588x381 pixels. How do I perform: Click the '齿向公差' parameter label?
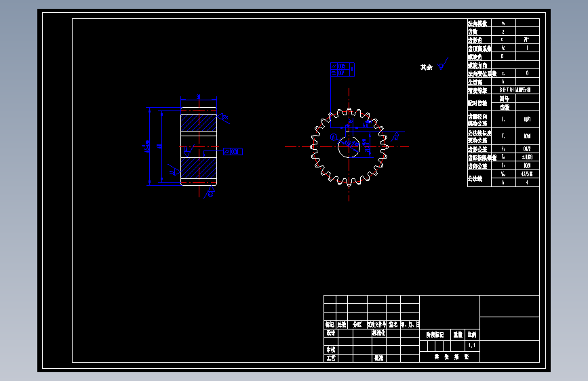tap(477, 165)
